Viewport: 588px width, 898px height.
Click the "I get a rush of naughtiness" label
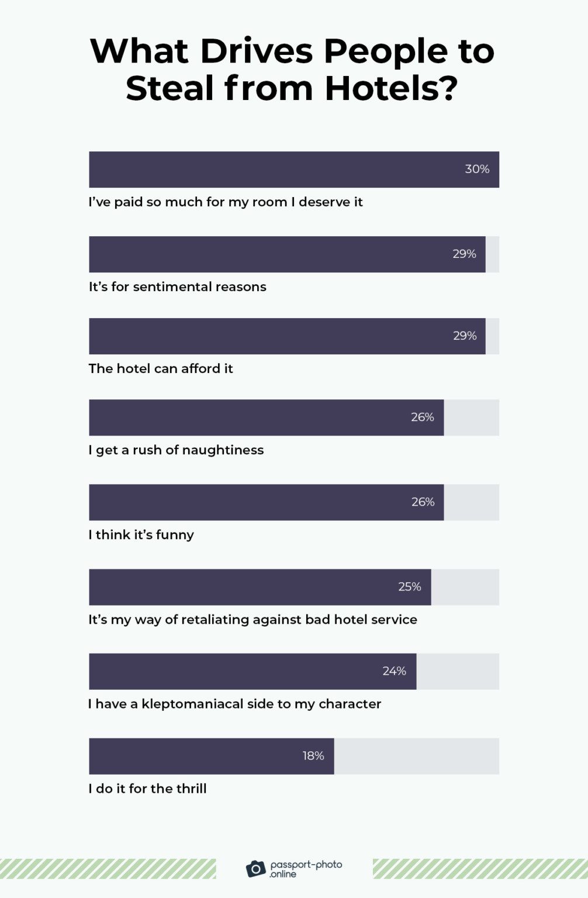pos(176,450)
